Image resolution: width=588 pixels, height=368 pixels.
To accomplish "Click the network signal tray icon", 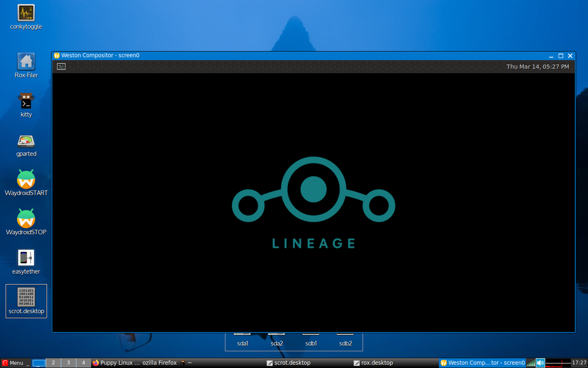I will click(531, 363).
